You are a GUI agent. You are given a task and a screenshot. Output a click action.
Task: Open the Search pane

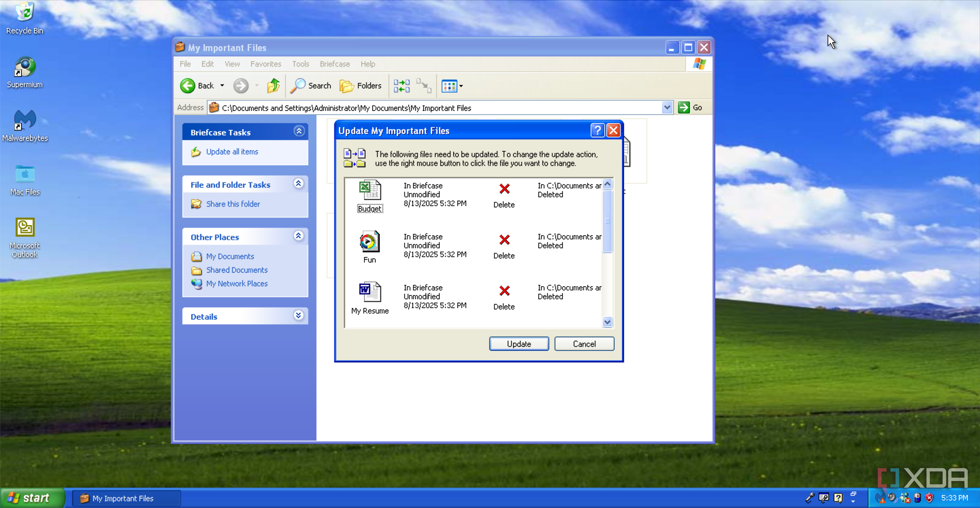coord(310,86)
